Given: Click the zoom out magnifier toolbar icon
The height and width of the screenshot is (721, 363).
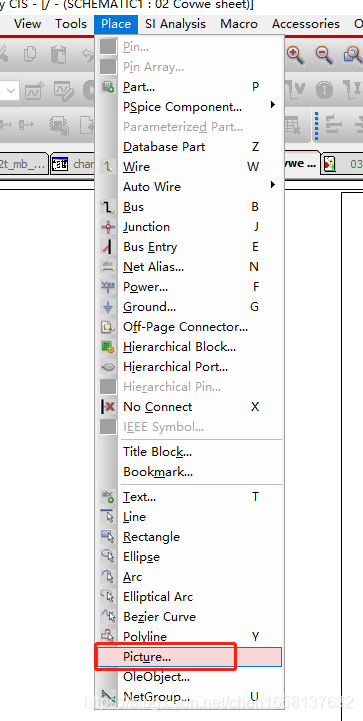Looking at the screenshot, I should point(324,55).
